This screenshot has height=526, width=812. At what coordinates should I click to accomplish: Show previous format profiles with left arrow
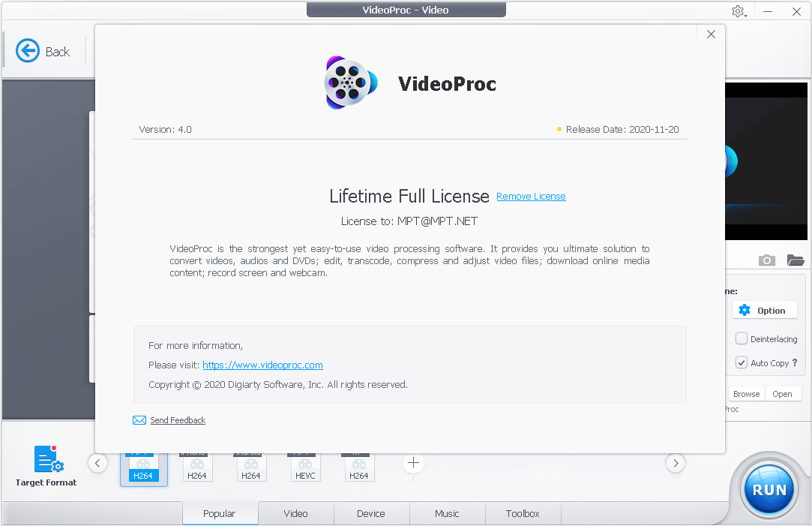click(x=97, y=463)
